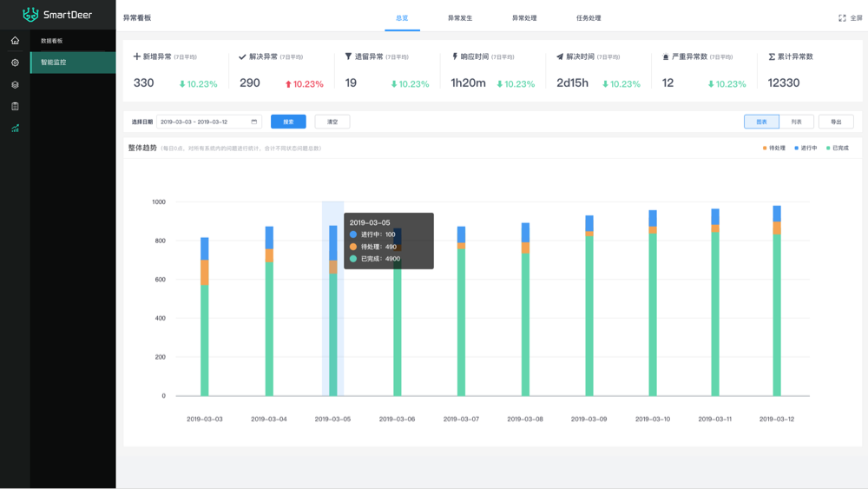Toggle the 待处理 legend series
Screen dimensions: 868x489
point(773,148)
